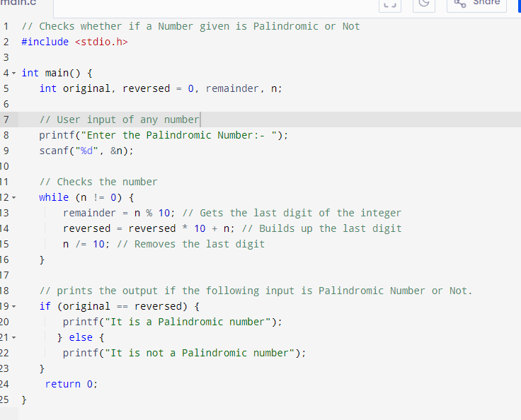Screen dimensions: 521x420
Task: Click 'n /= 10;' statement on line 15
Action: [86, 244]
